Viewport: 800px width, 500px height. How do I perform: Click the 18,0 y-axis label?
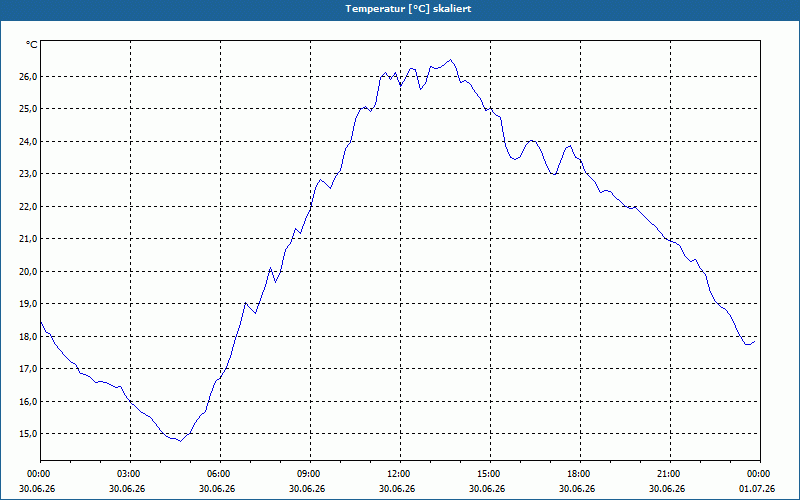[29, 337]
